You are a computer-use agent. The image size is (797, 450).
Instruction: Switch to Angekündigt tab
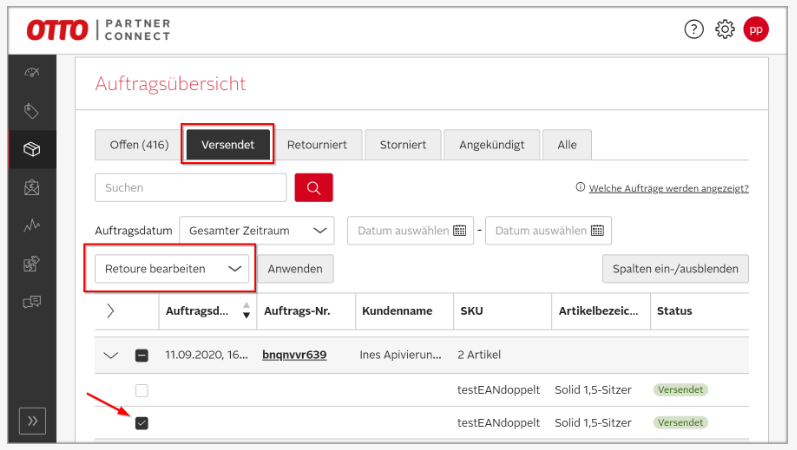click(x=492, y=145)
